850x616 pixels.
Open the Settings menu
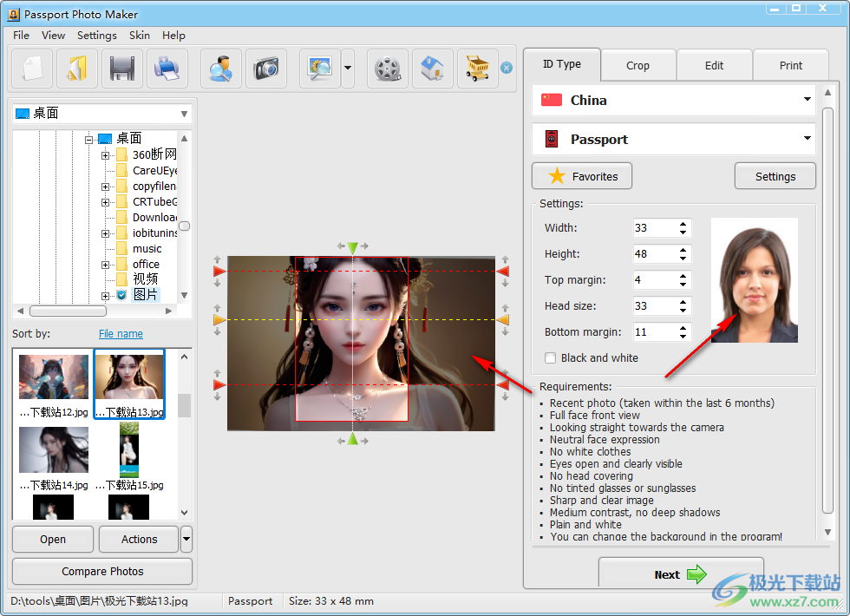coord(96,36)
